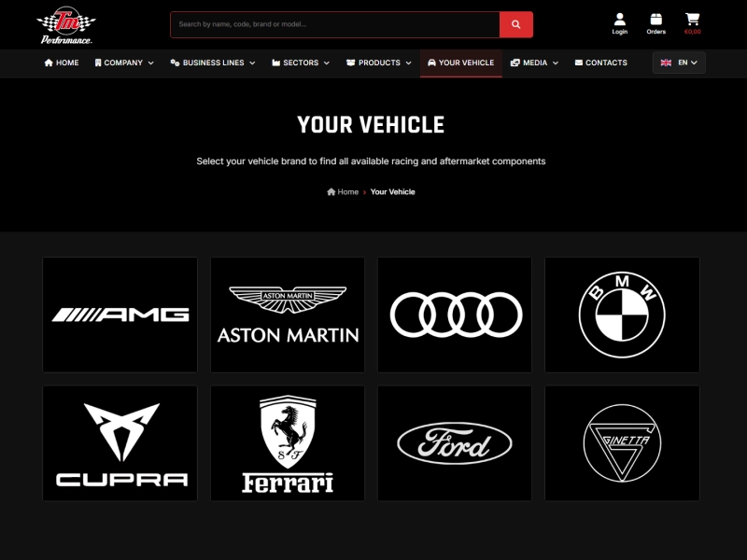Click the red search magnifier button

click(515, 24)
